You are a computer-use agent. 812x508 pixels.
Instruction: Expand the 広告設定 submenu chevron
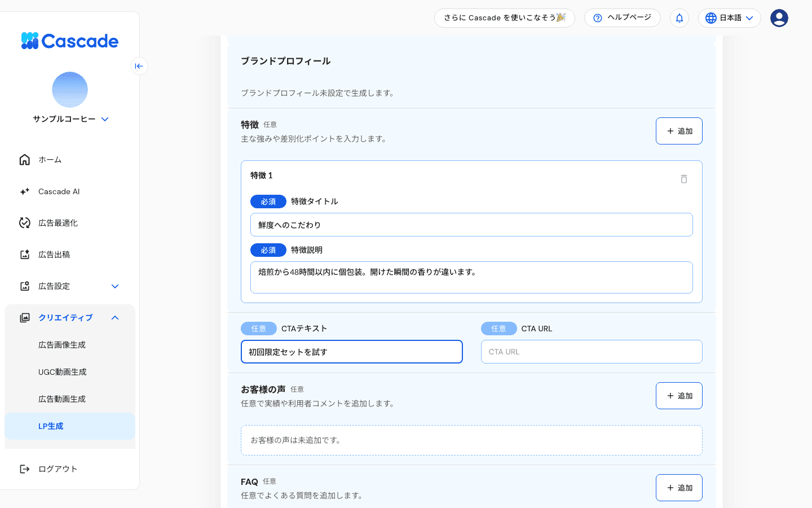click(115, 286)
